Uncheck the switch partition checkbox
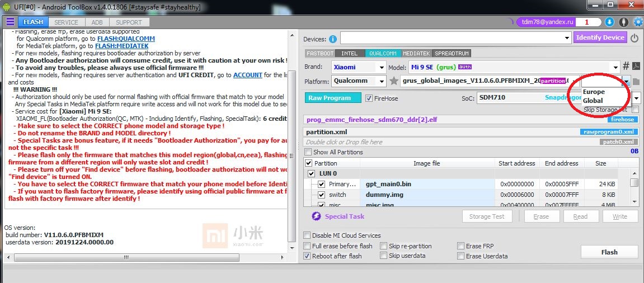This screenshot has height=283, width=644. pyautogui.click(x=322, y=195)
